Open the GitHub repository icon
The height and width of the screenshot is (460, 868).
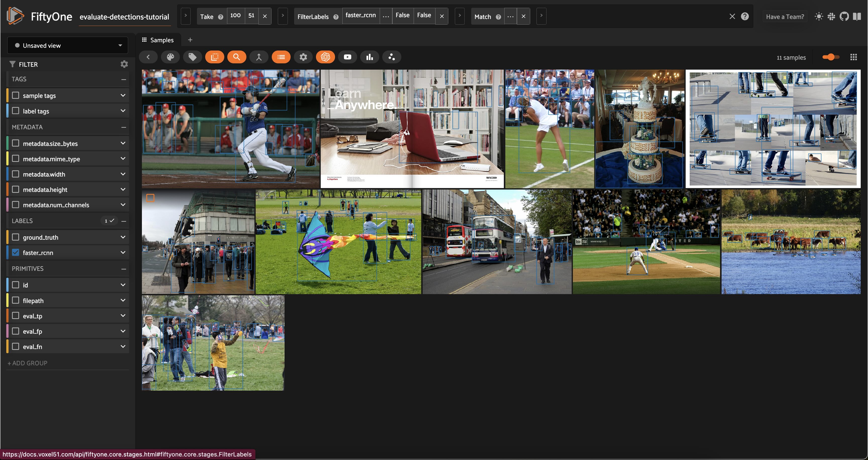tap(844, 16)
